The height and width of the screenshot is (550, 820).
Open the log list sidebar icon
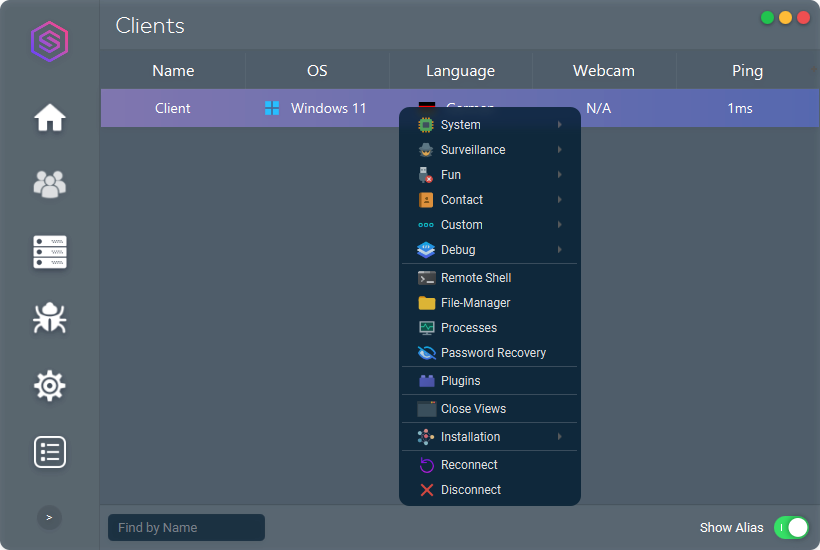click(50, 452)
